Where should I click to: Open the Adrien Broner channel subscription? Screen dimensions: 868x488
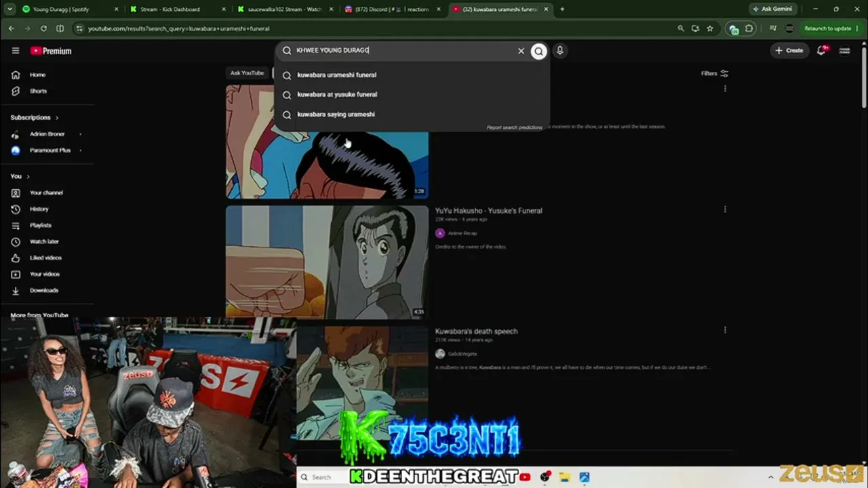(47, 134)
